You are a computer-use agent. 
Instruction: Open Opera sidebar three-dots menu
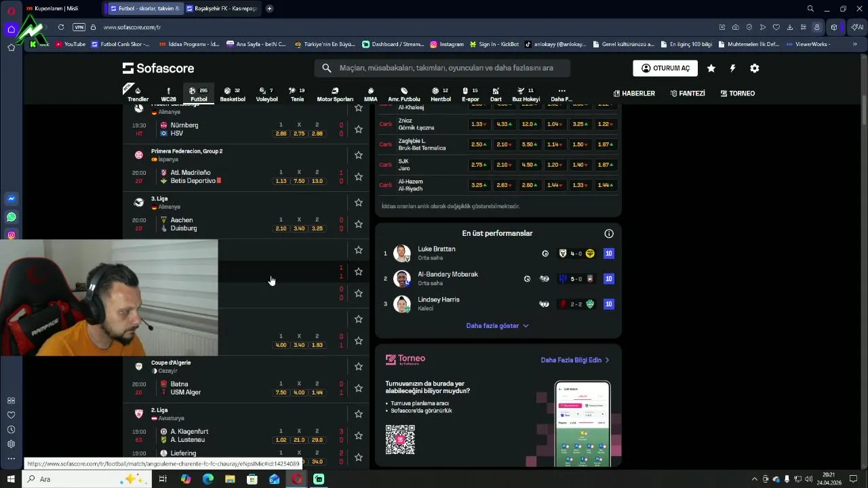[x=12, y=459]
